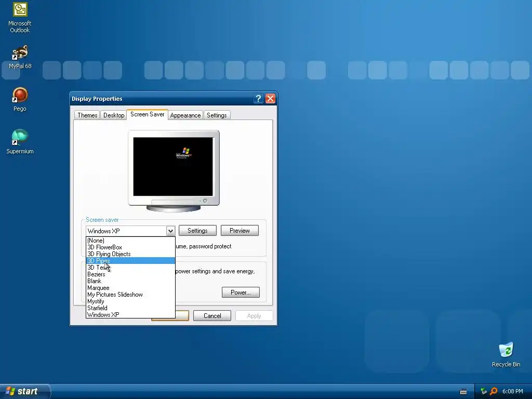Choose Beziers screen saver
This screenshot has height=399, width=532.
click(x=130, y=274)
